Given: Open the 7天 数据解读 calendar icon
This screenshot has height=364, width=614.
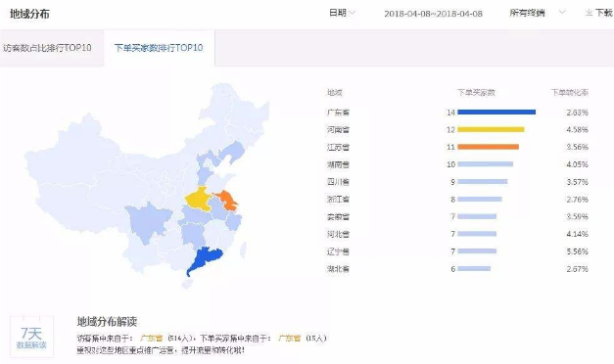Looking at the screenshot, I should click(31, 337).
